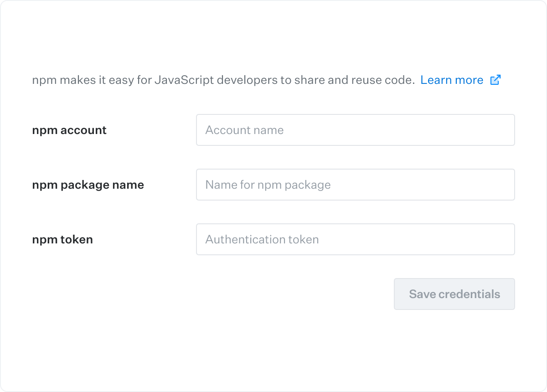Click the external link icon beside Learn more
This screenshot has width=547, height=392.
coord(495,80)
